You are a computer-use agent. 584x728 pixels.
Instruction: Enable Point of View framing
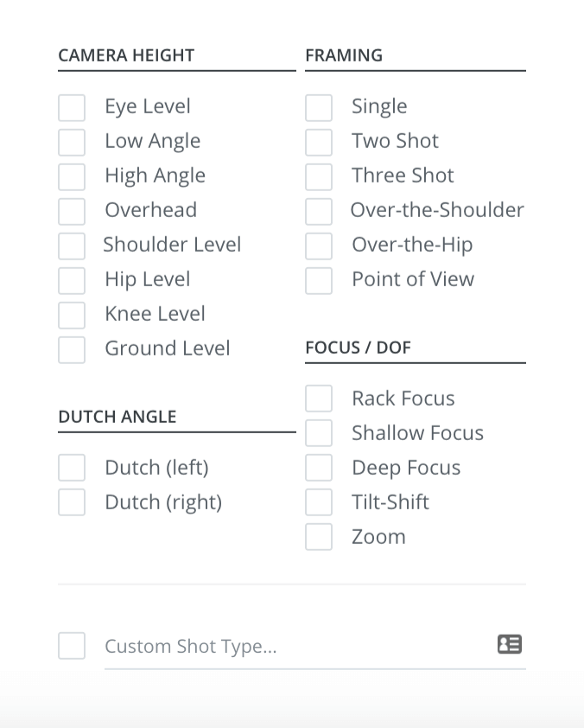click(x=319, y=280)
